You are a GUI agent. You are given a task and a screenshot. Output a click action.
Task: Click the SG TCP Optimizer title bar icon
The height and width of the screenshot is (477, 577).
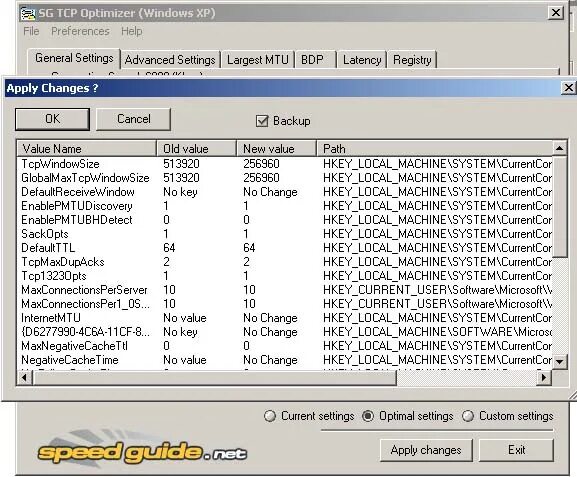(x=28, y=14)
